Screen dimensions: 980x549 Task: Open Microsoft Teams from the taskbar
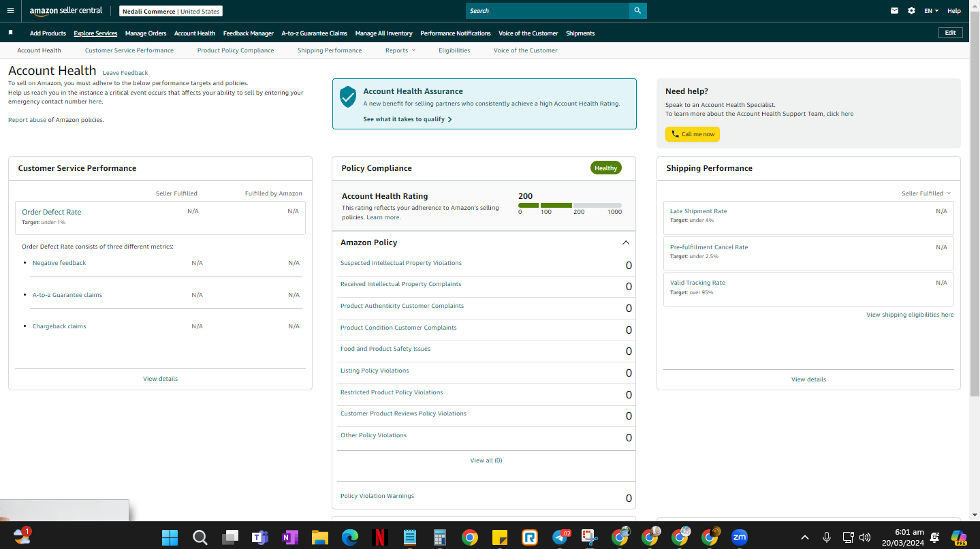pyautogui.click(x=259, y=537)
